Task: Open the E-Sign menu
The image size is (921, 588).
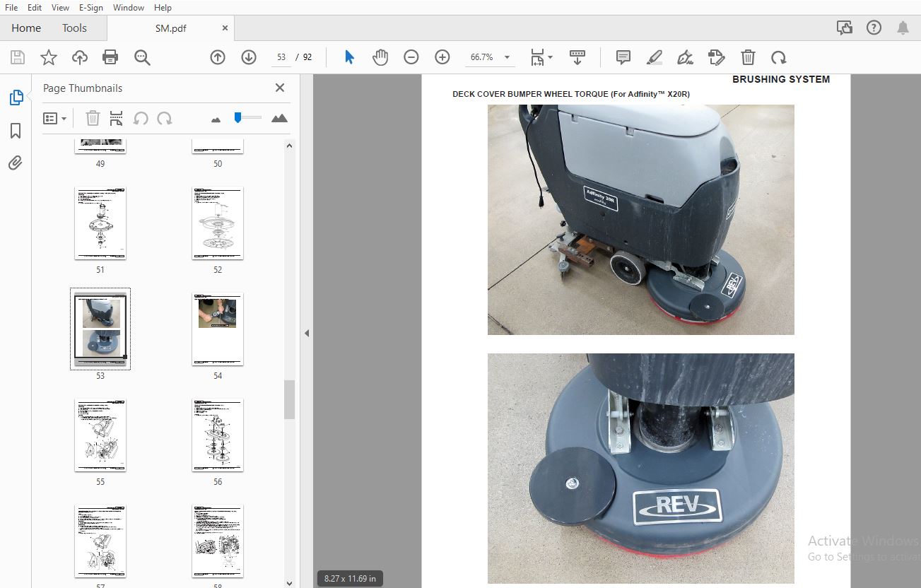Action: coord(91,8)
